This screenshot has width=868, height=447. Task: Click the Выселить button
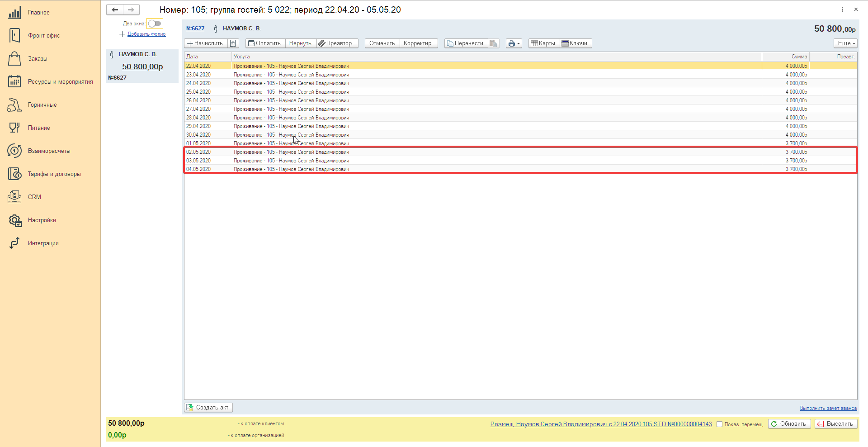tap(836, 424)
